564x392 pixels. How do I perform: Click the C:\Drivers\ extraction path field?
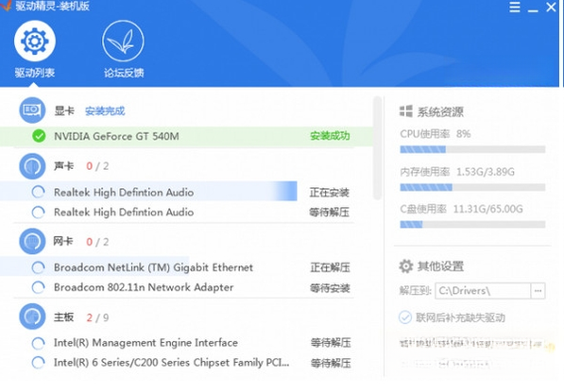[483, 291]
